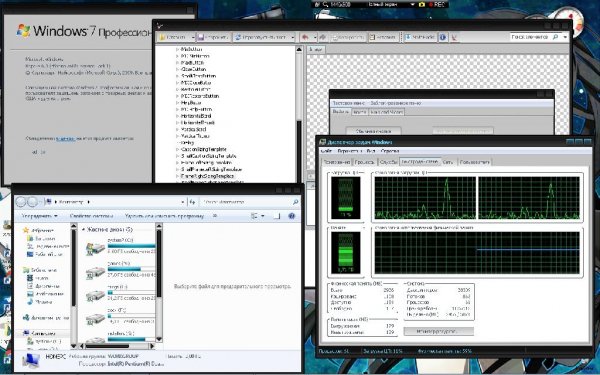Expand the VerticalThumb tree node arrow
The image size is (600, 375).
tap(177, 136)
